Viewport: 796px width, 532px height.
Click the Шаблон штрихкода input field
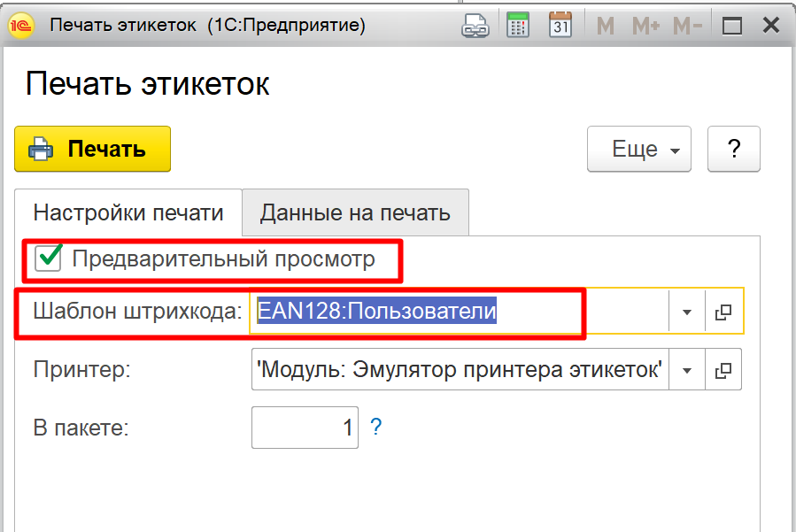click(x=459, y=311)
